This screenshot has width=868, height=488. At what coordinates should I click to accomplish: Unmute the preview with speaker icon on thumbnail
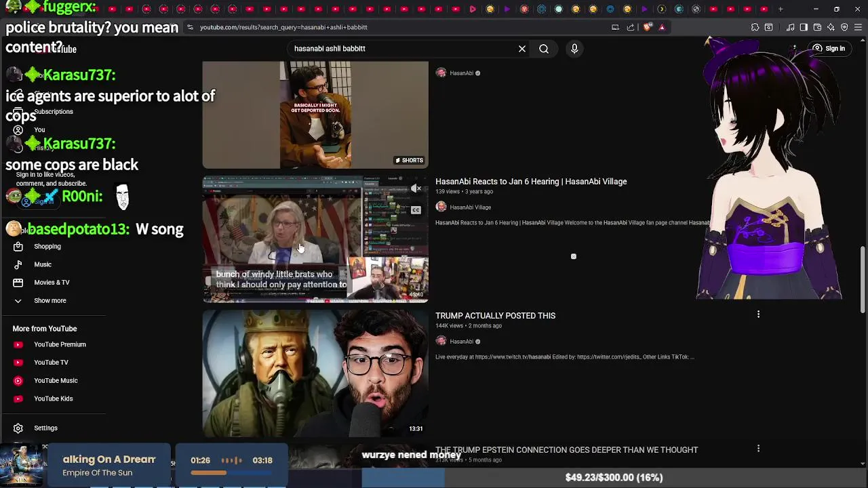416,189
